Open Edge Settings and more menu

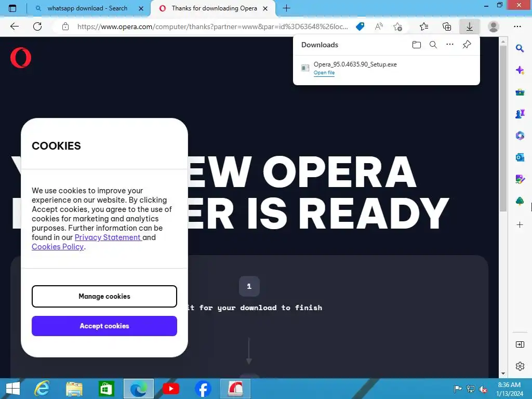pos(517,26)
